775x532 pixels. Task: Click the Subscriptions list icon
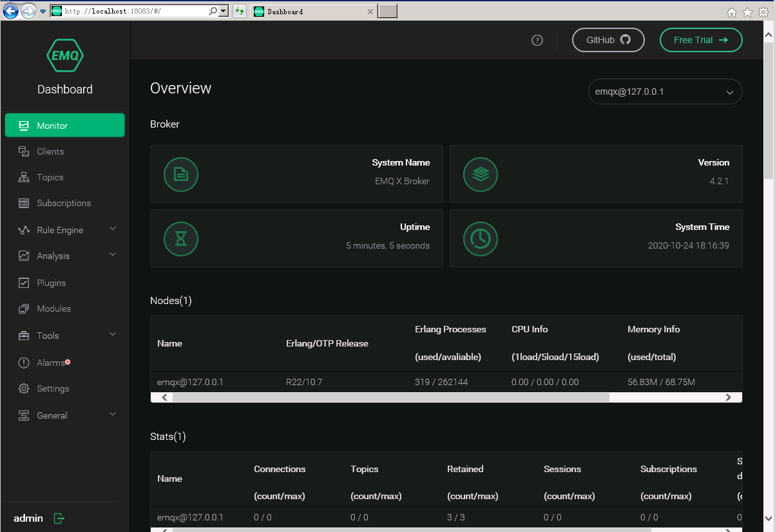click(x=24, y=203)
